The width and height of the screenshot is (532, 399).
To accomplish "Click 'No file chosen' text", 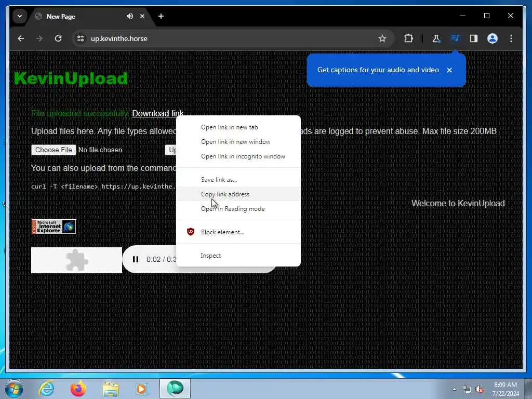I will coord(100,150).
